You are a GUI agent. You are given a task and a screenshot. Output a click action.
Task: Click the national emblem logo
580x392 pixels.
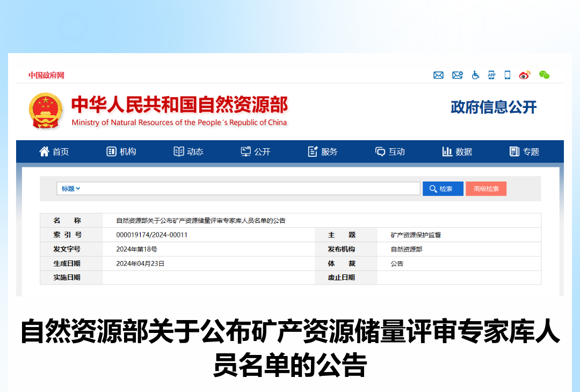[45, 111]
